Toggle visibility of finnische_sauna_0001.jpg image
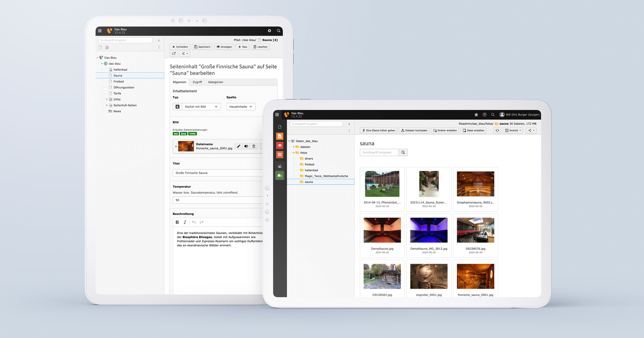Screen dimensions: 644x338 click(246, 146)
